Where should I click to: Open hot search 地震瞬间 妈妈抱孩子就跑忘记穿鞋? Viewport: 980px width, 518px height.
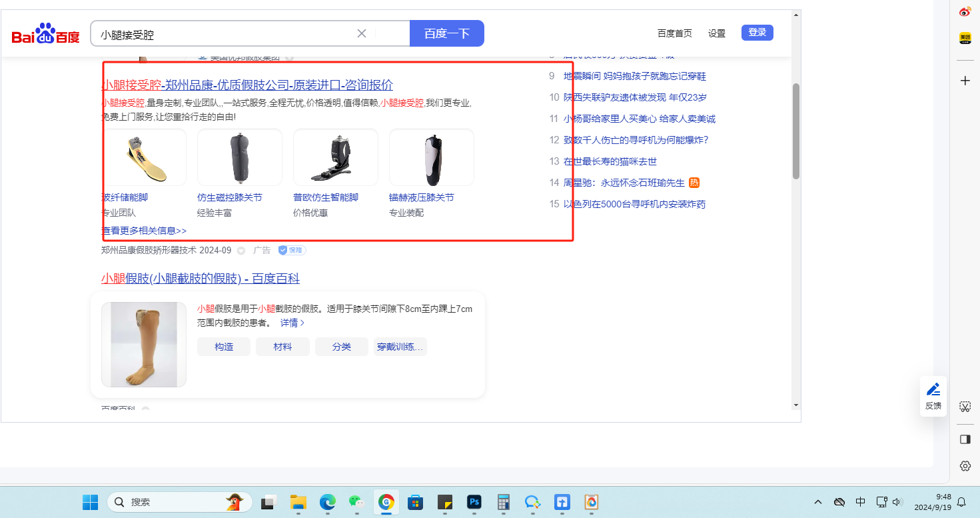coord(635,76)
